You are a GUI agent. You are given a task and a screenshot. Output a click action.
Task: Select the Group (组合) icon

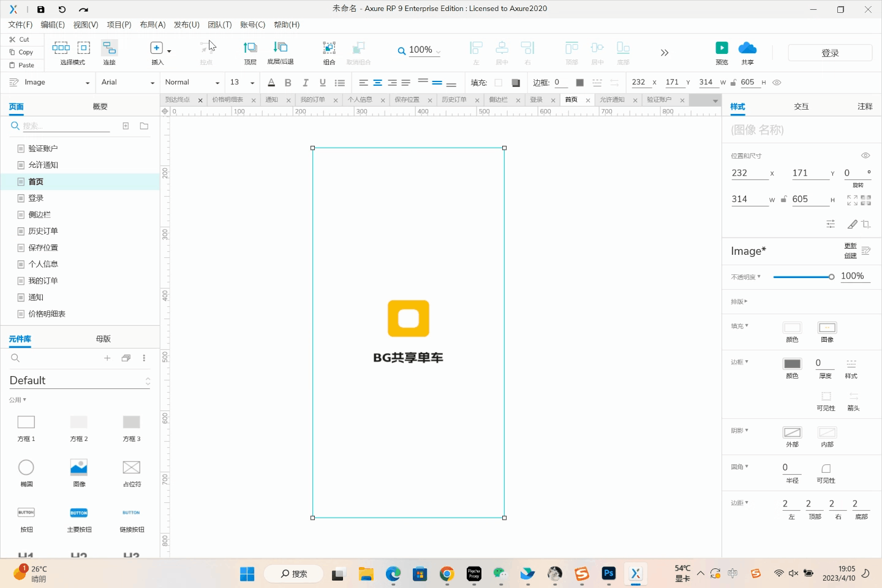[329, 48]
